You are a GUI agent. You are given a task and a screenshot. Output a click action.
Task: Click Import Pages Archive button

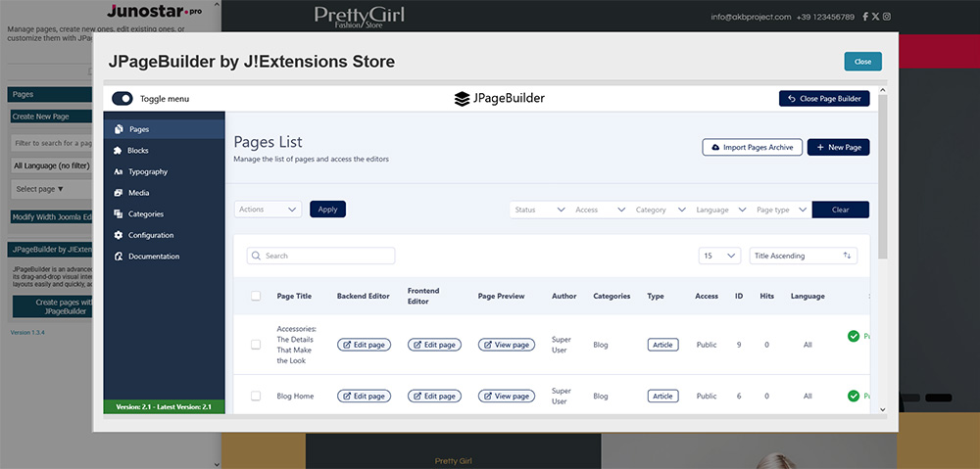pos(753,147)
